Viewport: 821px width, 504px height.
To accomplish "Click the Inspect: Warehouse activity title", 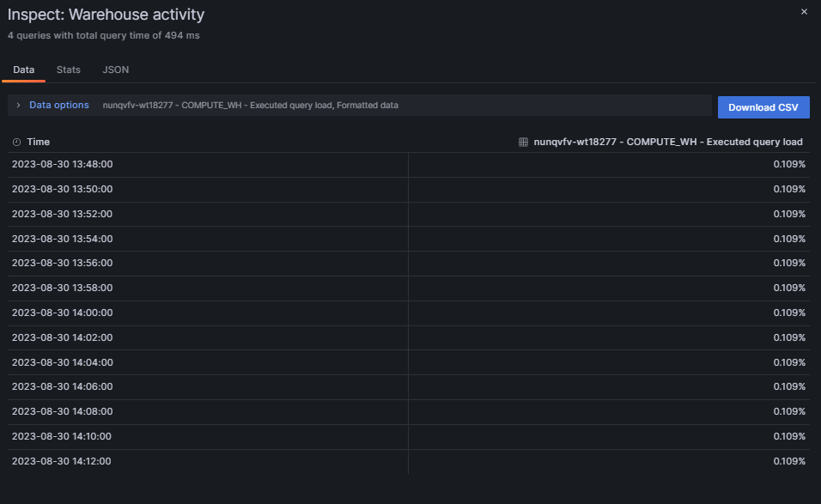I will click(106, 15).
